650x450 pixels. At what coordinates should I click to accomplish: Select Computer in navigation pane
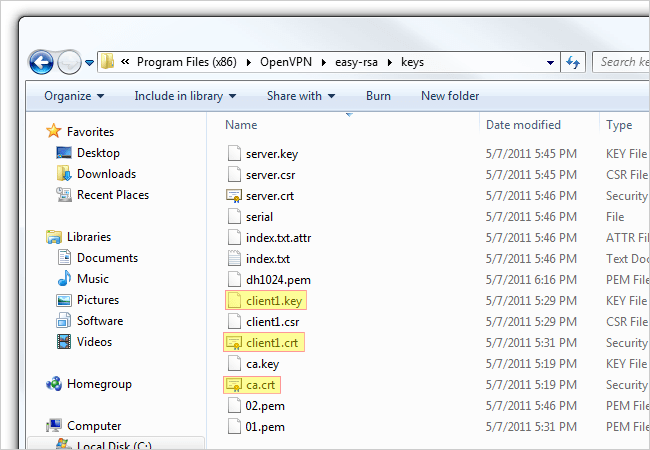[94, 426]
